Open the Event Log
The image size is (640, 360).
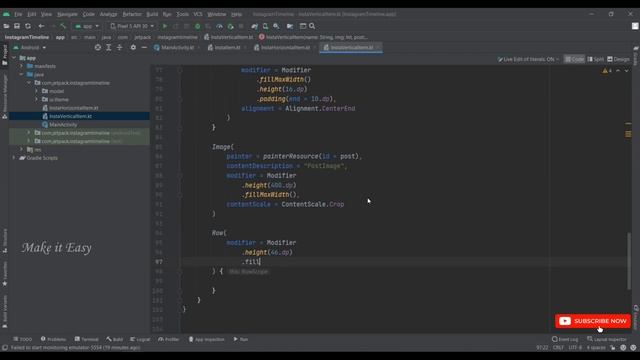point(565,339)
